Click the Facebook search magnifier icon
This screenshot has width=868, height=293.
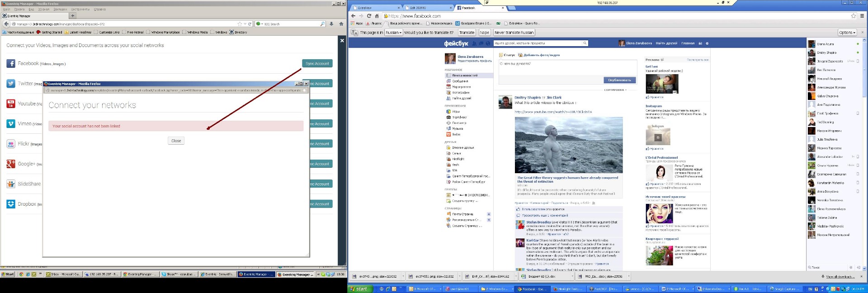click(585, 43)
